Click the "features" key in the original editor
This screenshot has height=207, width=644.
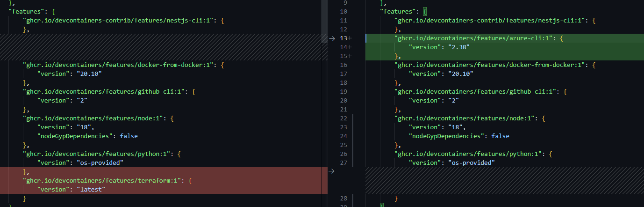click(x=25, y=11)
